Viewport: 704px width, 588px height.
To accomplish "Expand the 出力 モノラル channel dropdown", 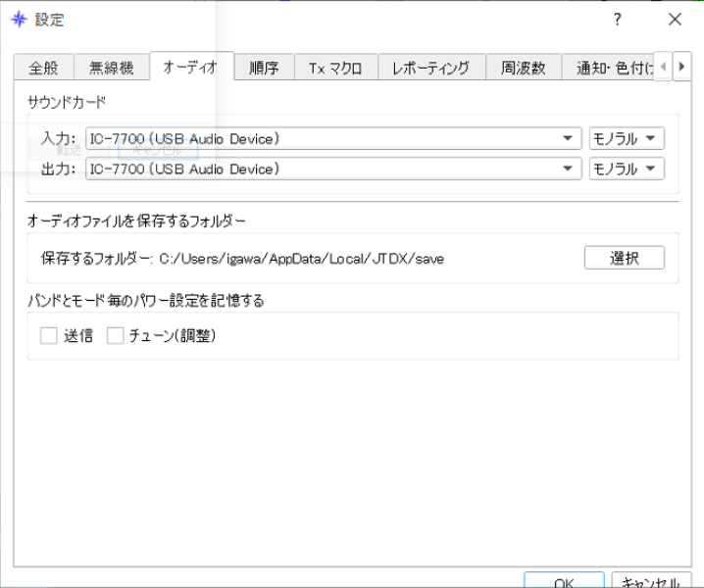I will pos(627,169).
